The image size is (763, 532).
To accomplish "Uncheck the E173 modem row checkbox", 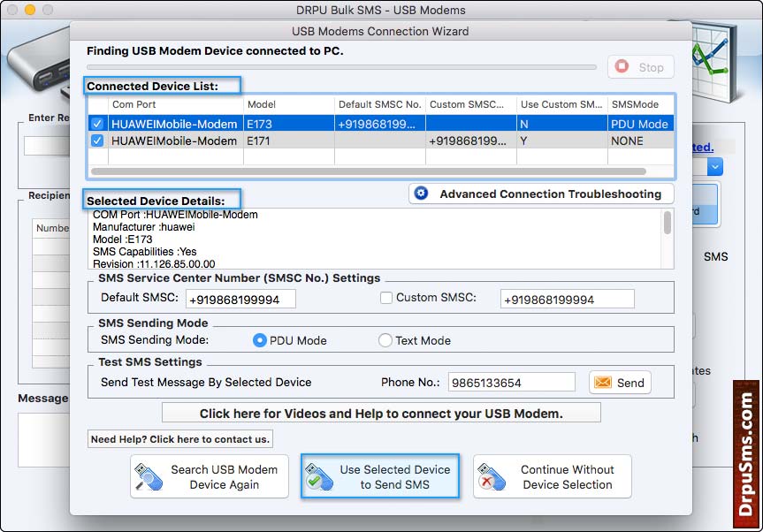I will point(97,124).
